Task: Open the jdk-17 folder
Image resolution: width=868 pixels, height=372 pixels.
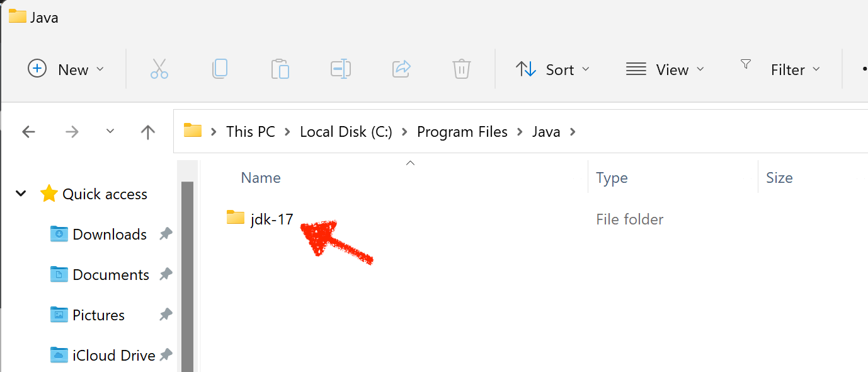Action: [x=271, y=218]
